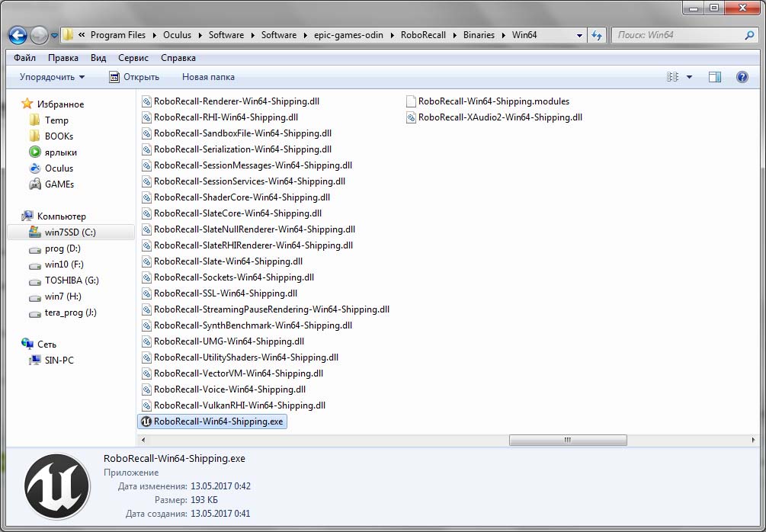The width and height of the screenshot is (766, 532).
Task: Open the recent pages dropdown arrow
Action: coord(54,36)
